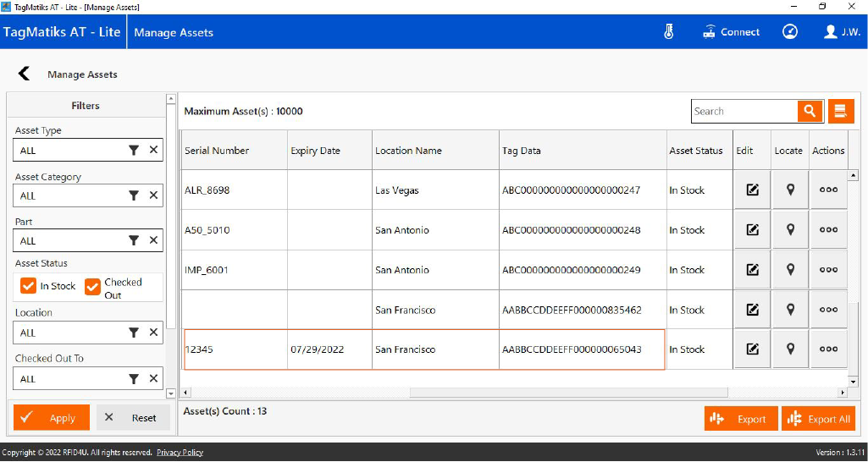The height and width of the screenshot is (462, 868).
Task: Clear the Asset Type filter with X
Action: tap(153, 150)
